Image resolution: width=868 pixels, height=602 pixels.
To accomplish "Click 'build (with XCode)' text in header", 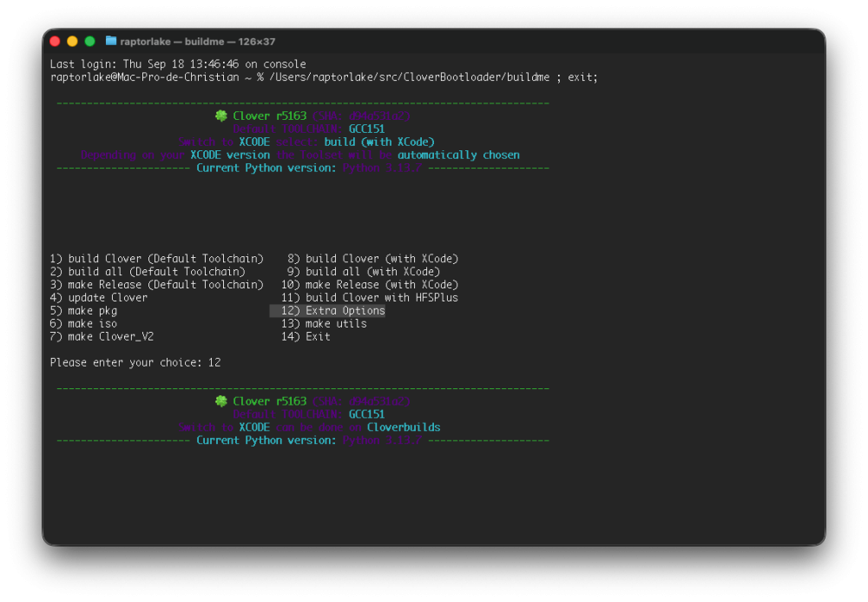I will [379, 142].
